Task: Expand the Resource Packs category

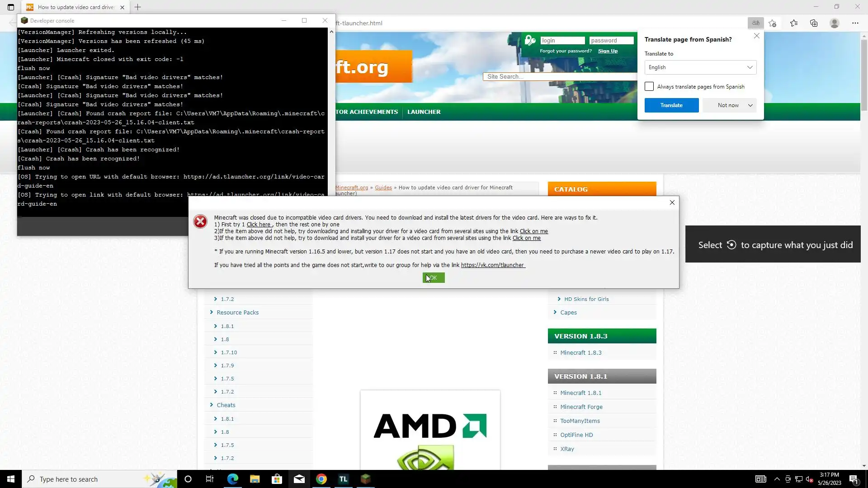Action: (237, 312)
